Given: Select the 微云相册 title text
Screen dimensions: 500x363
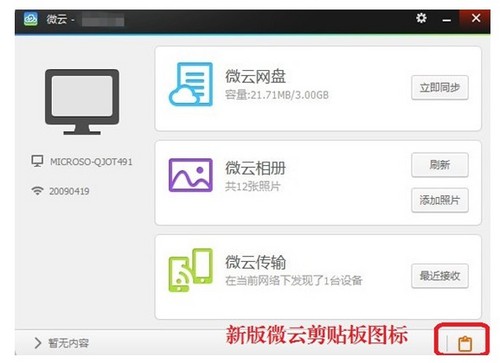Looking at the screenshot, I should coord(255,168).
